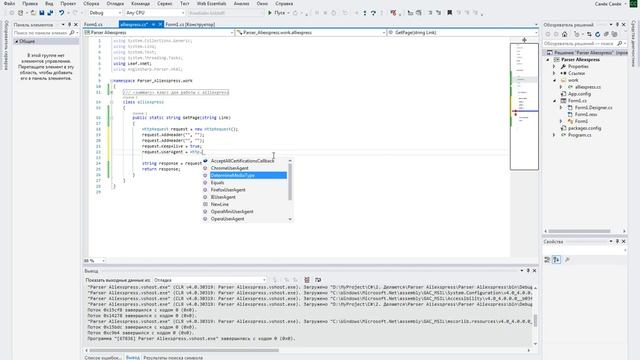Click the green Пуск start button

click(x=277, y=13)
